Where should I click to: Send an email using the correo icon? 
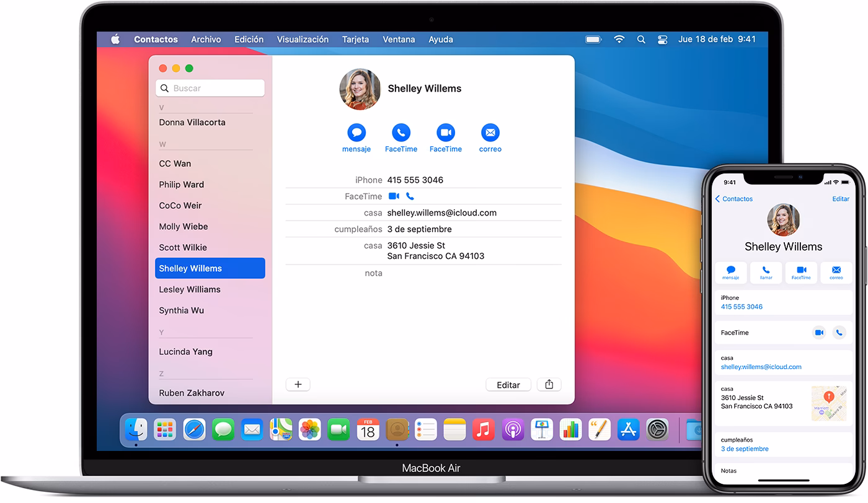point(490,133)
